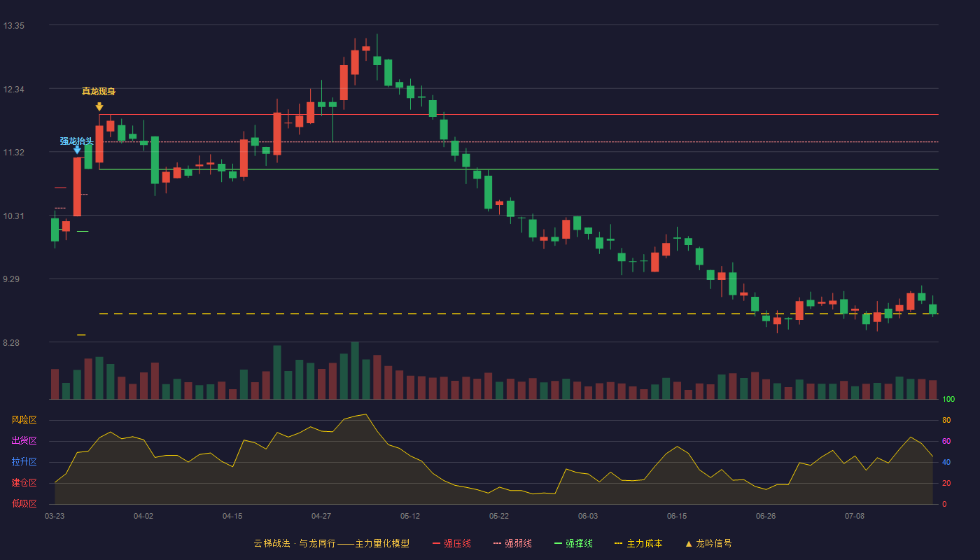Viewport: 980px width, 560px height.
Task: Select the 风险区 zone label
Action: click(x=24, y=420)
